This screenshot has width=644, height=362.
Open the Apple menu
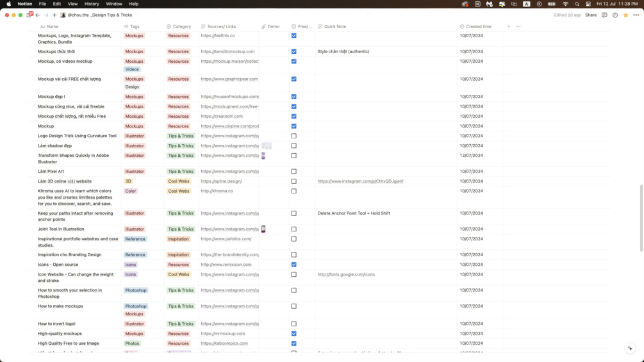[8, 4]
